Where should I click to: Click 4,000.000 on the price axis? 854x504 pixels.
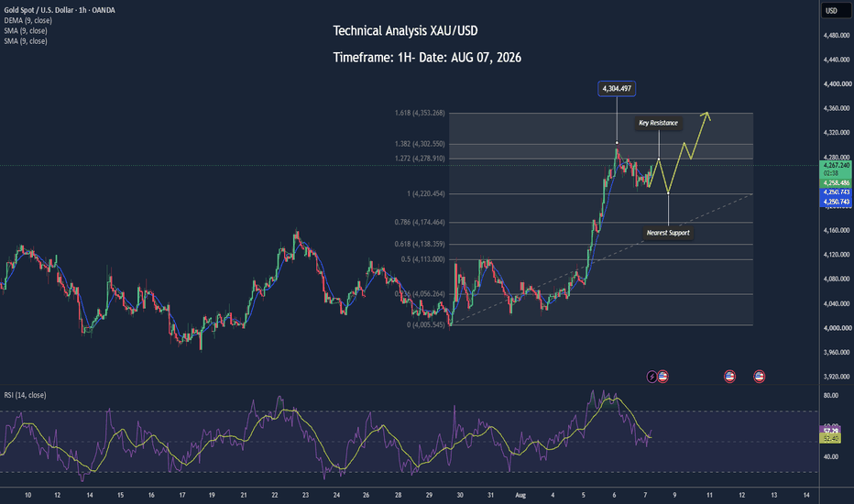[838, 328]
